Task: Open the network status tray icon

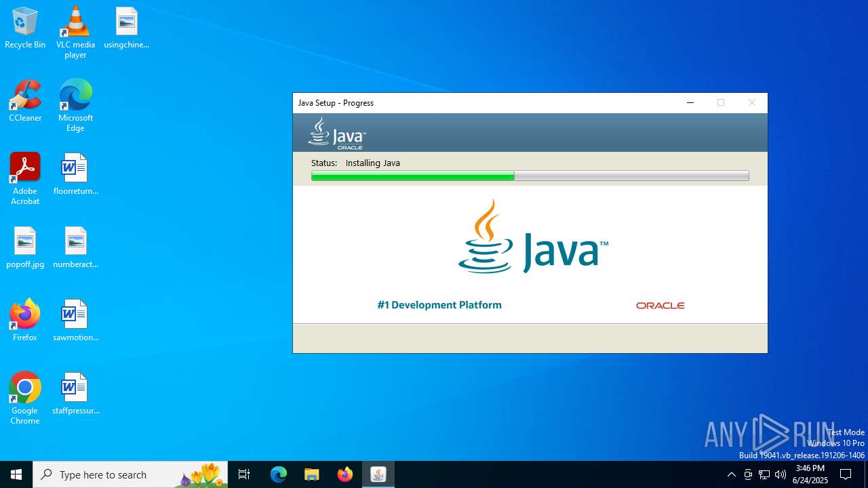Action: [764, 474]
